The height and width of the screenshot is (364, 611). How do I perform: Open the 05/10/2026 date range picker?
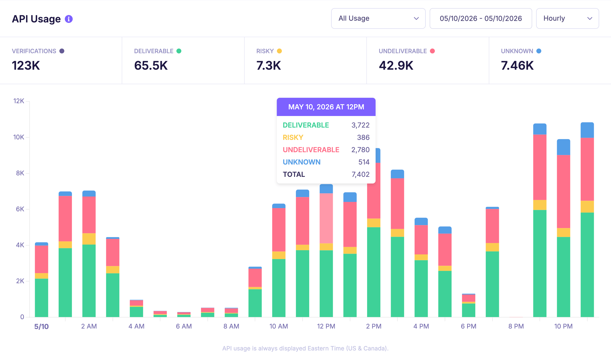(481, 18)
